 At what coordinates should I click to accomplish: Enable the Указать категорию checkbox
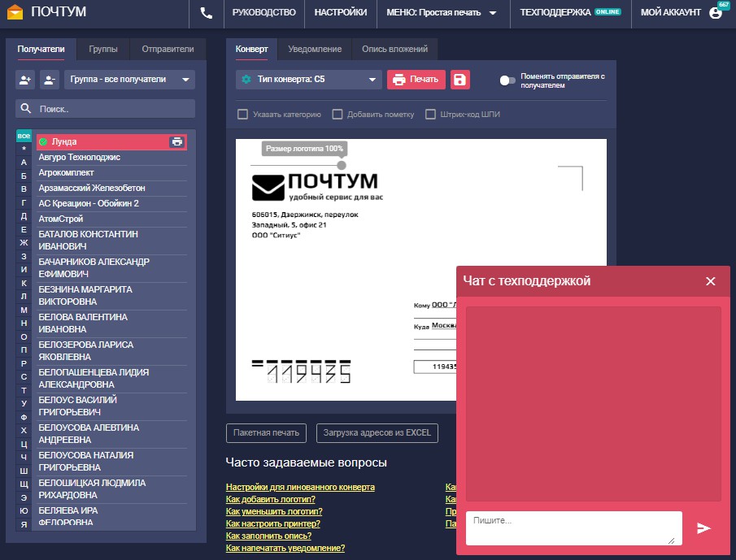tap(242, 114)
